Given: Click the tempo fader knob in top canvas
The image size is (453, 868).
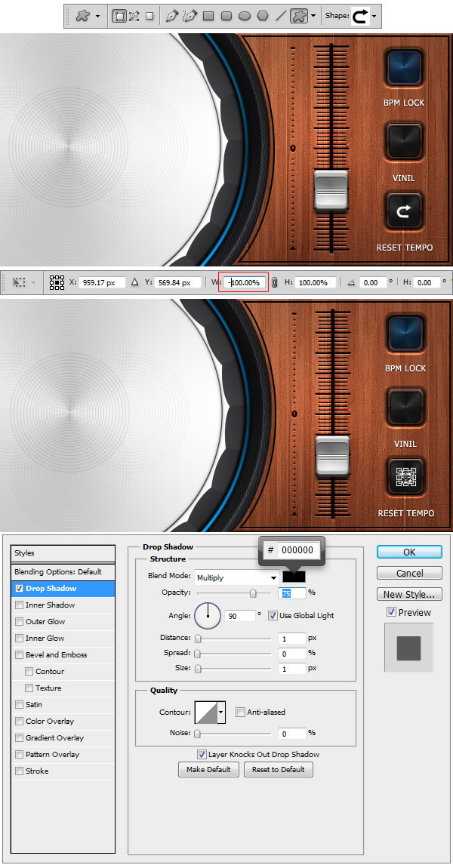Looking at the screenshot, I should click(x=331, y=190).
